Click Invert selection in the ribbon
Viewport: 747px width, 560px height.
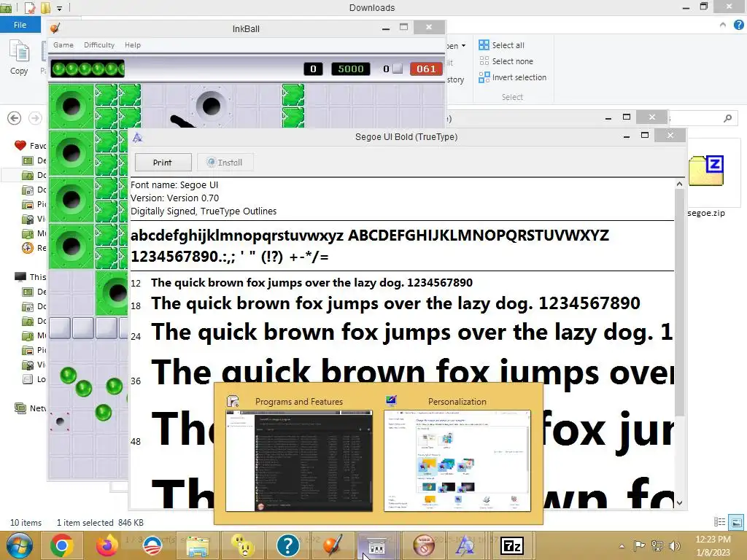513,77
